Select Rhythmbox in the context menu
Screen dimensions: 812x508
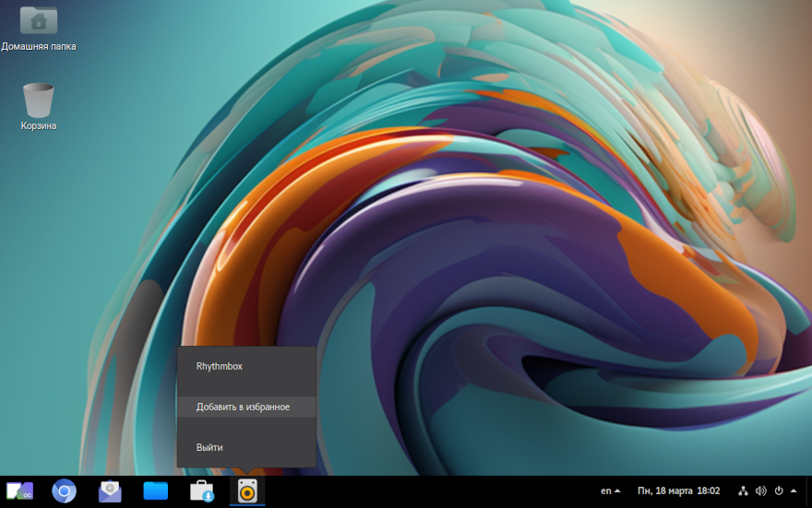point(219,366)
